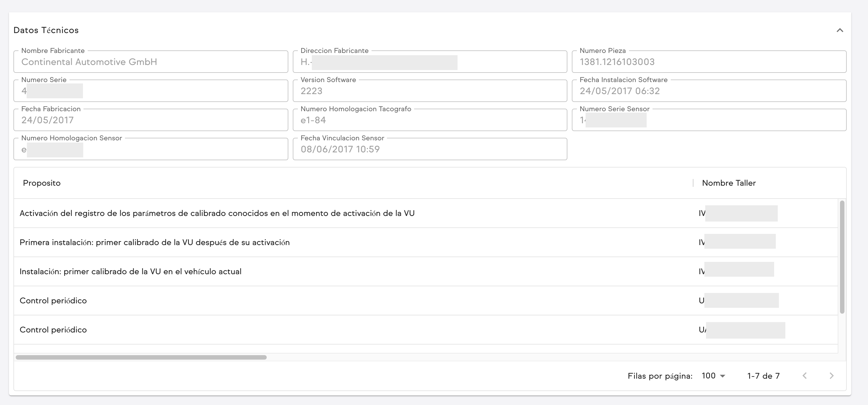Click the Fecha Instalacion Software field
The width and height of the screenshot is (868, 405).
coord(709,91)
